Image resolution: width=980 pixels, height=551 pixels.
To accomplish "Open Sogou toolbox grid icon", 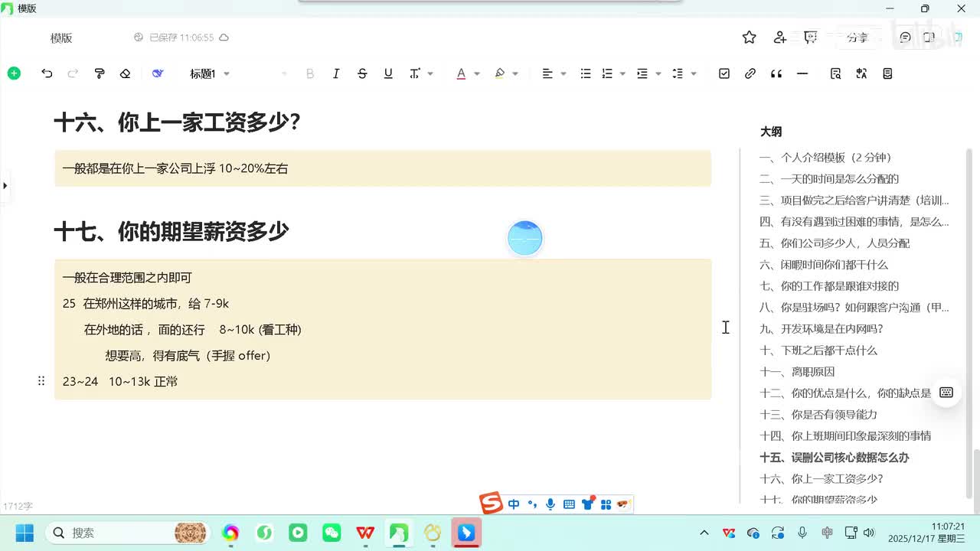I will [606, 504].
